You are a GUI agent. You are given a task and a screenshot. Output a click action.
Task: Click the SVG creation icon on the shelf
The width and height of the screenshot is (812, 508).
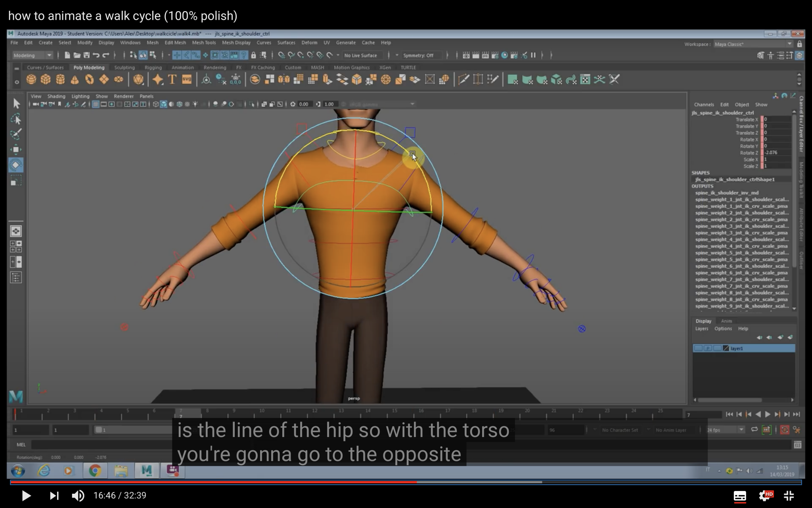[187, 79]
